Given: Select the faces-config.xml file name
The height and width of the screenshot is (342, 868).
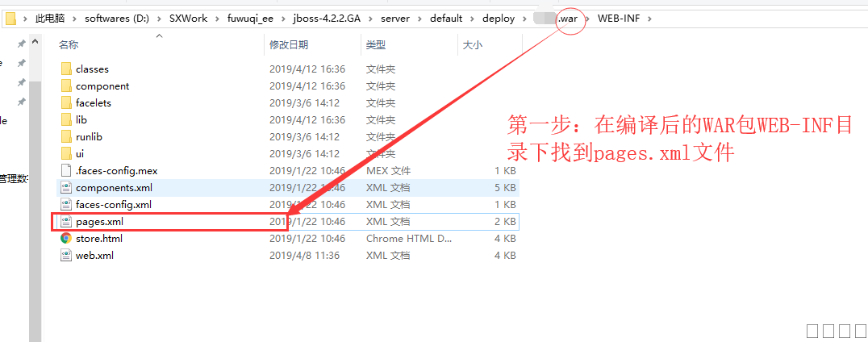Looking at the screenshot, I should pyautogui.click(x=113, y=205).
